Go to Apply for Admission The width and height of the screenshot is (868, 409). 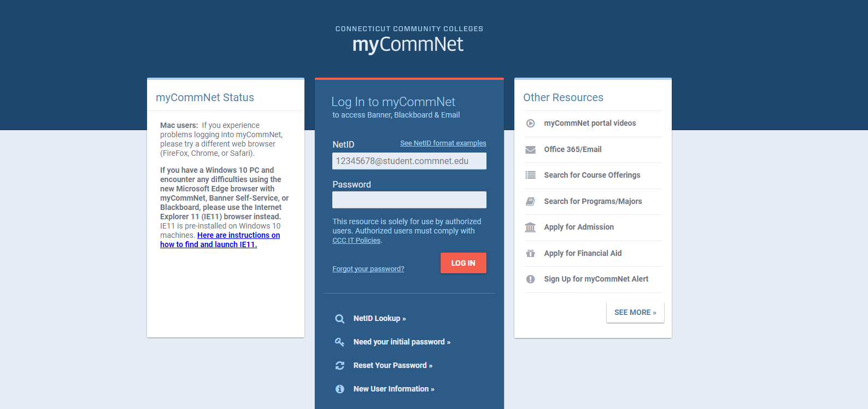click(579, 227)
